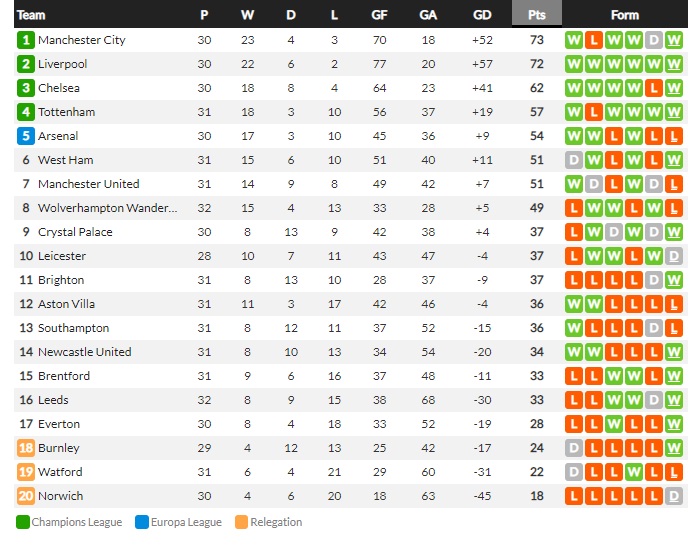Click Watford's green W form icon
Screen dimensions: 695x551
pos(634,472)
